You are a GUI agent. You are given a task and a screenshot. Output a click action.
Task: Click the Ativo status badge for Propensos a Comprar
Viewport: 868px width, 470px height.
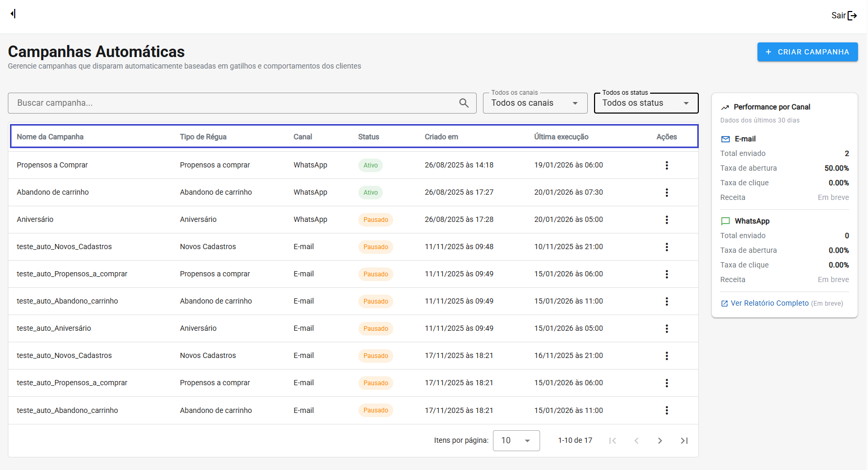coord(370,165)
